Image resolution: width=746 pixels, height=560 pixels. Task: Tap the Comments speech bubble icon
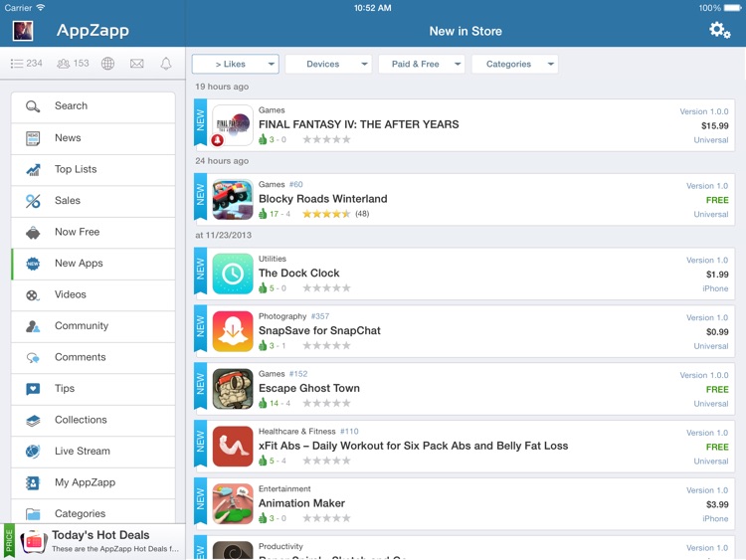[33, 358]
